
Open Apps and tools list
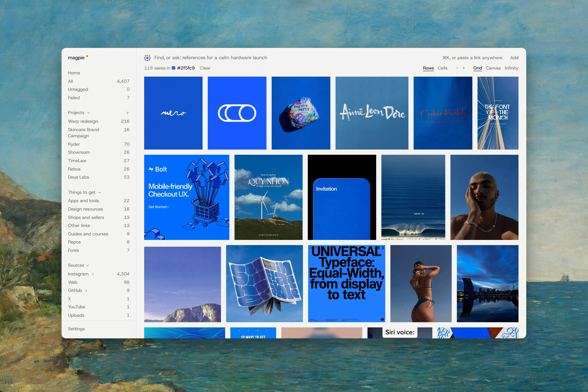(x=99, y=201)
